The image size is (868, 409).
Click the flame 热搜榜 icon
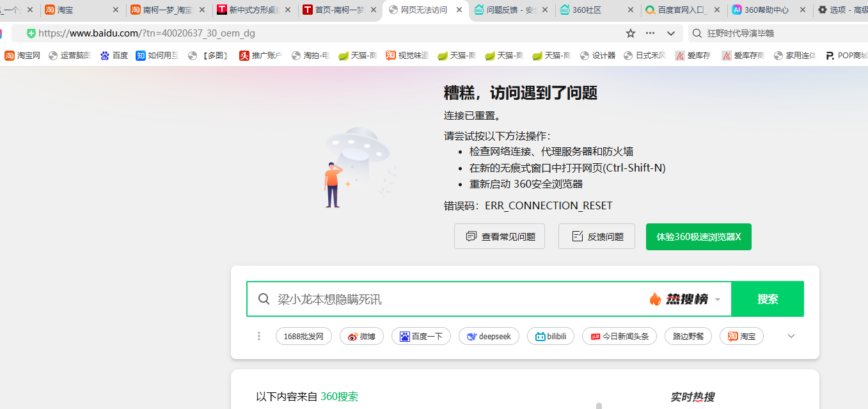pyautogui.click(x=655, y=299)
